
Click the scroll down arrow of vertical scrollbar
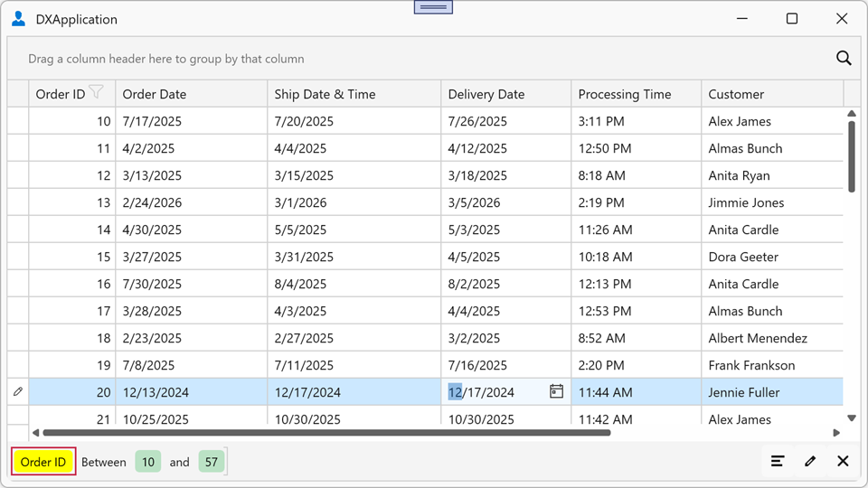click(852, 418)
